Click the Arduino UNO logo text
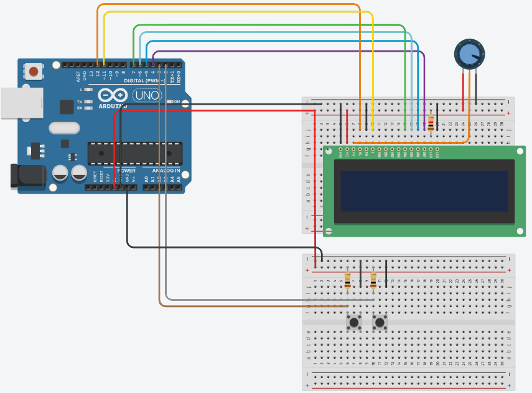Viewport: 532px width, 393px height. click(x=147, y=96)
